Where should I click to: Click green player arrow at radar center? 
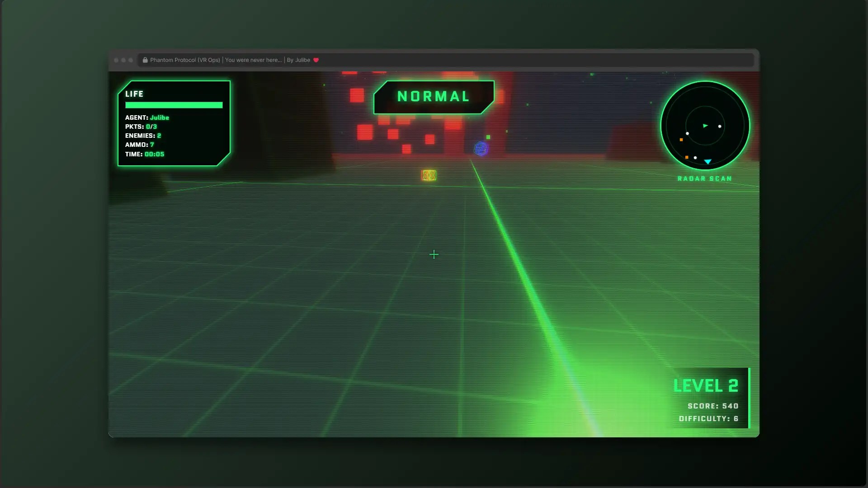705,126
